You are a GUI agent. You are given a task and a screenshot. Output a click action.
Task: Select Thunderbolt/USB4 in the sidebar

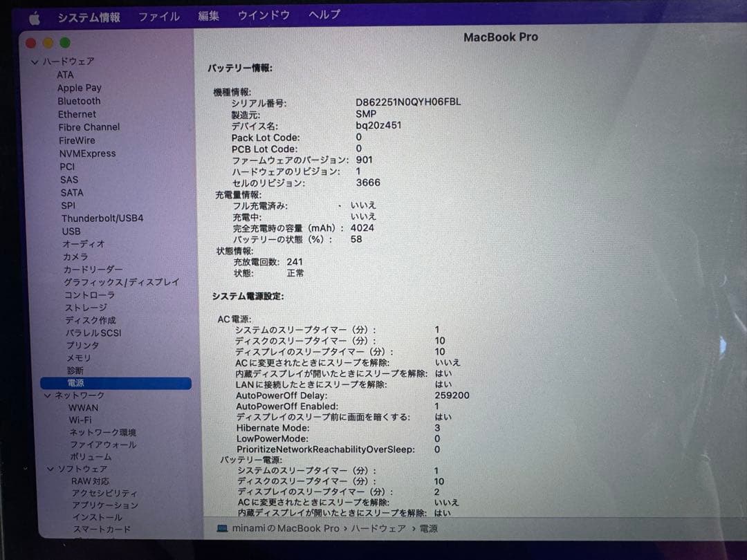[x=102, y=218]
